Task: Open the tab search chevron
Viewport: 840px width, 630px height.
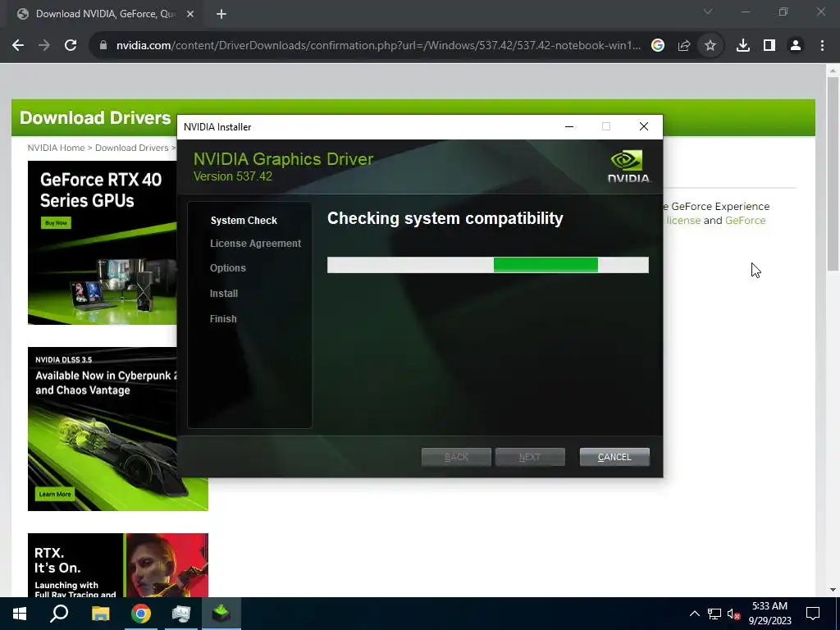Action: coord(708,11)
